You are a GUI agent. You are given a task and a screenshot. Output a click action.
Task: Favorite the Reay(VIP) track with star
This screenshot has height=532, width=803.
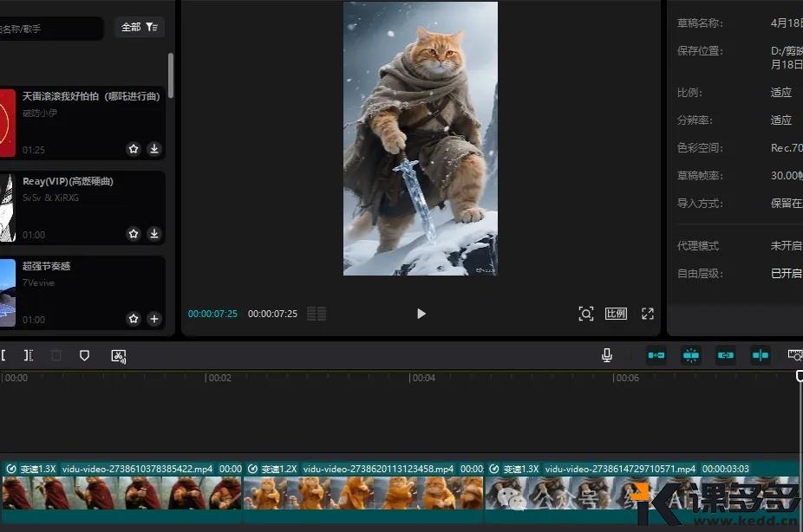pos(134,234)
